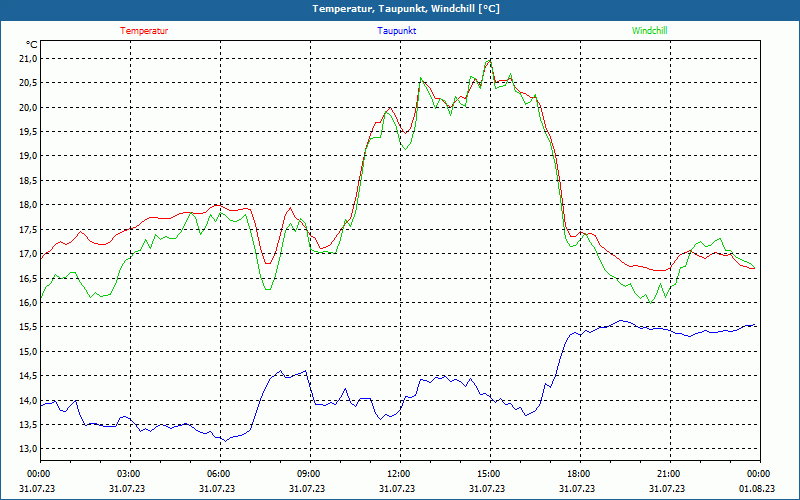Viewport: 800px width, 500px height.
Task: Click the red Temperatur legend label
Action: [144, 31]
